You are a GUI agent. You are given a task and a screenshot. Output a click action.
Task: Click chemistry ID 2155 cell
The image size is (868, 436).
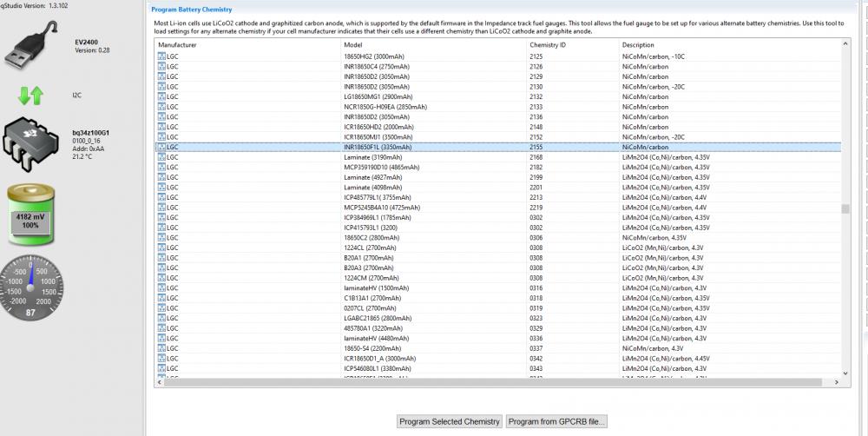[536, 148]
